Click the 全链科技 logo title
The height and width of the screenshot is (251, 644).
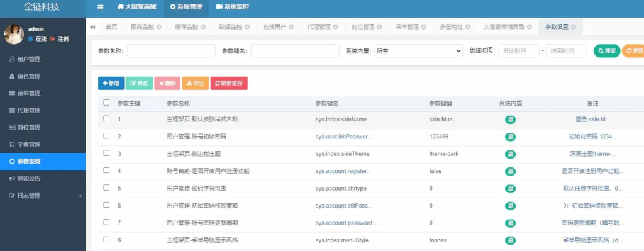coord(42,8)
